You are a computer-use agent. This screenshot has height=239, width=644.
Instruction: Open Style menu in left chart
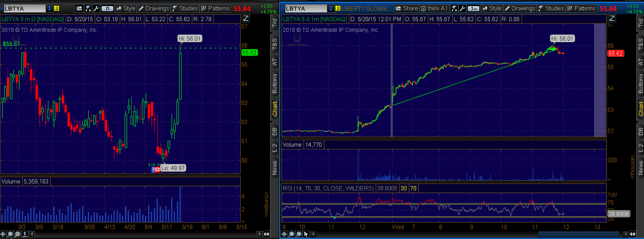tap(126, 8)
